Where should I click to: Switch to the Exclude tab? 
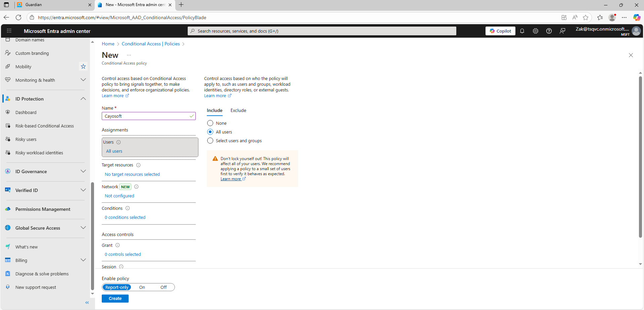pyautogui.click(x=238, y=111)
